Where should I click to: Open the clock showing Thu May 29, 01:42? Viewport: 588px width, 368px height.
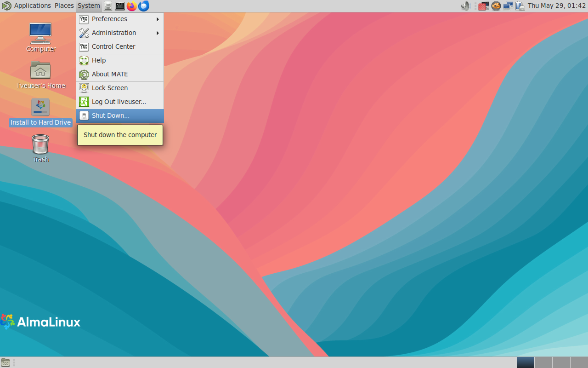pyautogui.click(x=557, y=6)
